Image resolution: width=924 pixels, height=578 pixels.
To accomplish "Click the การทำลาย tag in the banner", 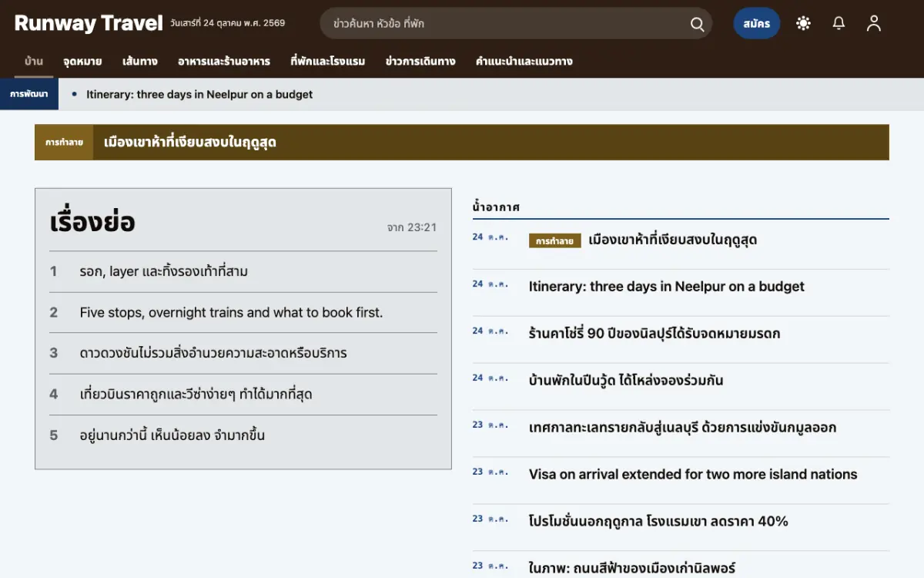I will pos(64,143).
